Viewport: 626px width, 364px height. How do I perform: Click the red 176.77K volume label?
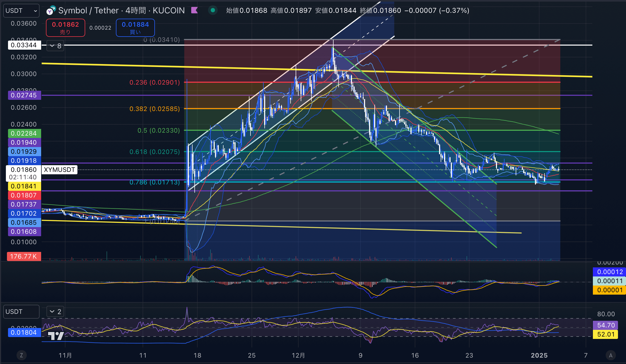coord(24,256)
